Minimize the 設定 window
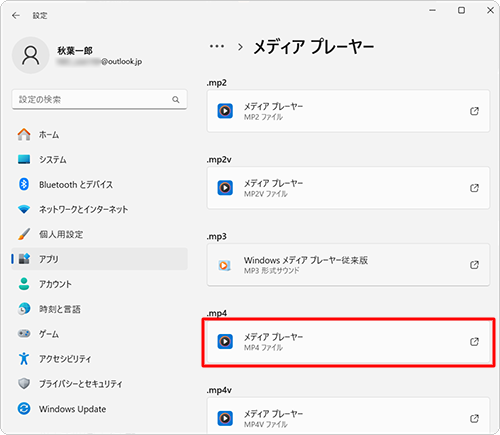 pyautogui.click(x=432, y=10)
